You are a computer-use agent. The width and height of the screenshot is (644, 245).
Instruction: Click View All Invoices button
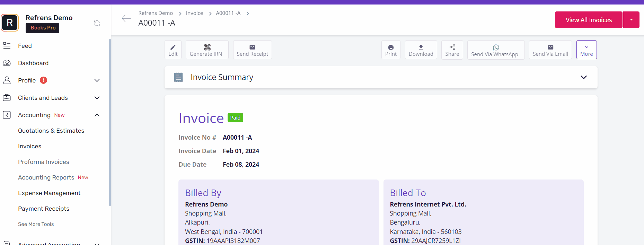(589, 20)
